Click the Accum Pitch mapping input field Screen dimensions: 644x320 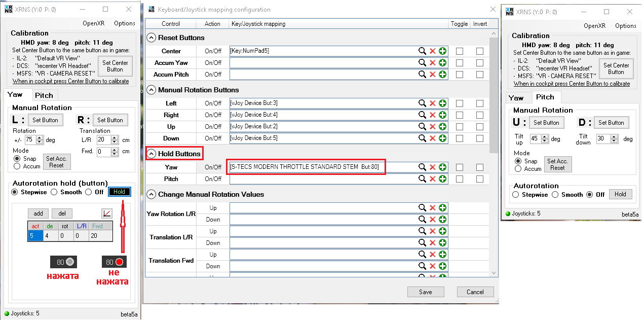(322, 75)
